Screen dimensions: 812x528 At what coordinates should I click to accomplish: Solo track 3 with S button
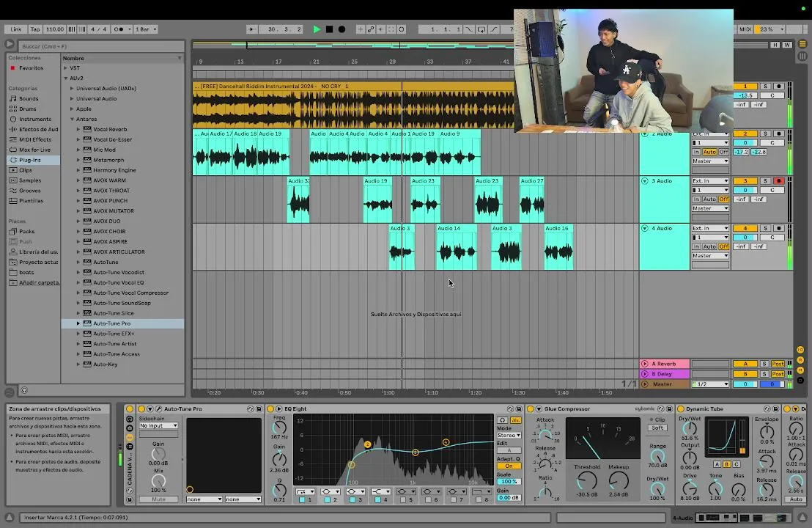click(x=765, y=181)
